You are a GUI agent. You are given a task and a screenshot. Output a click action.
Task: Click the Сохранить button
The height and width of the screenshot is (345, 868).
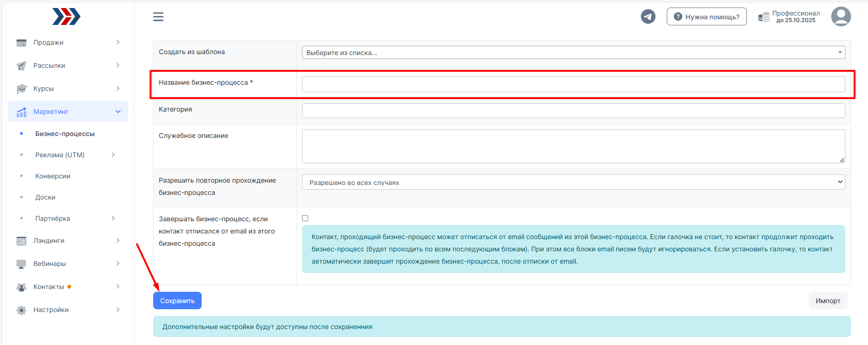pyautogui.click(x=177, y=301)
